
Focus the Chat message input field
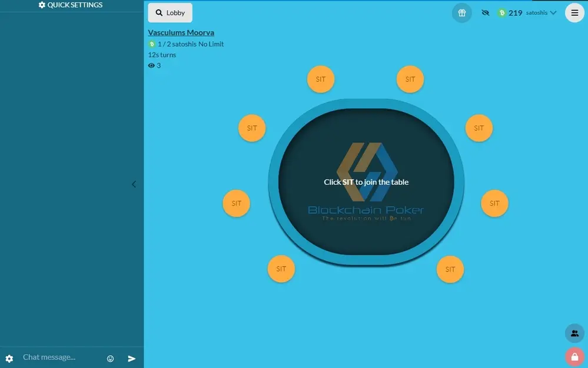(60, 357)
